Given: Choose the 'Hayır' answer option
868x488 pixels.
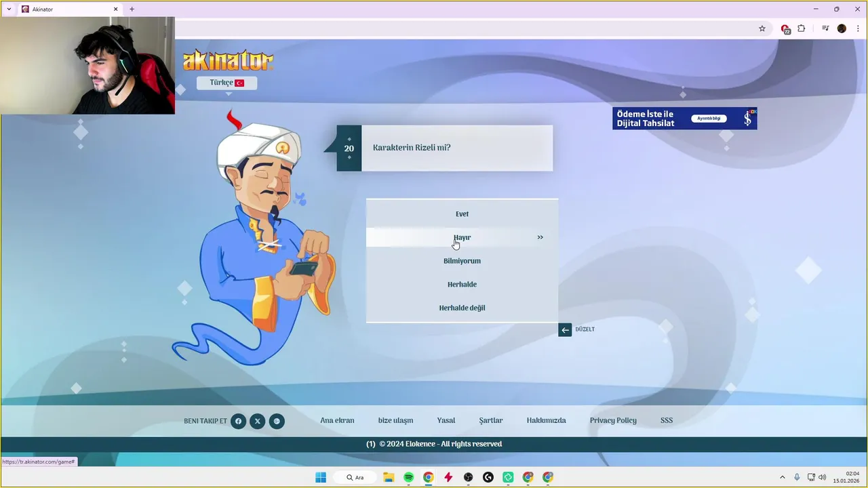Looking at the screenshot, I should [462, 237].
